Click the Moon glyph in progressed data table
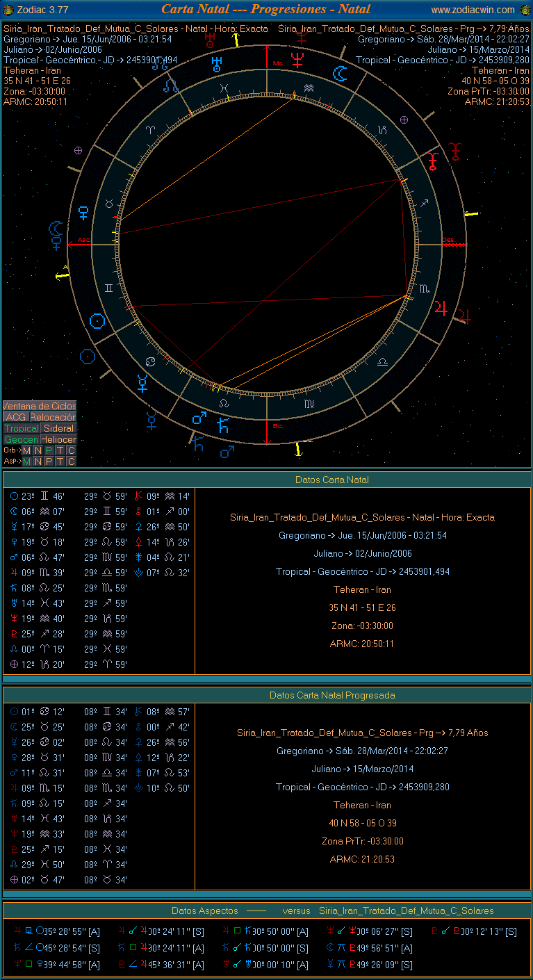This screenshot has height=980, width=533. 14,727
